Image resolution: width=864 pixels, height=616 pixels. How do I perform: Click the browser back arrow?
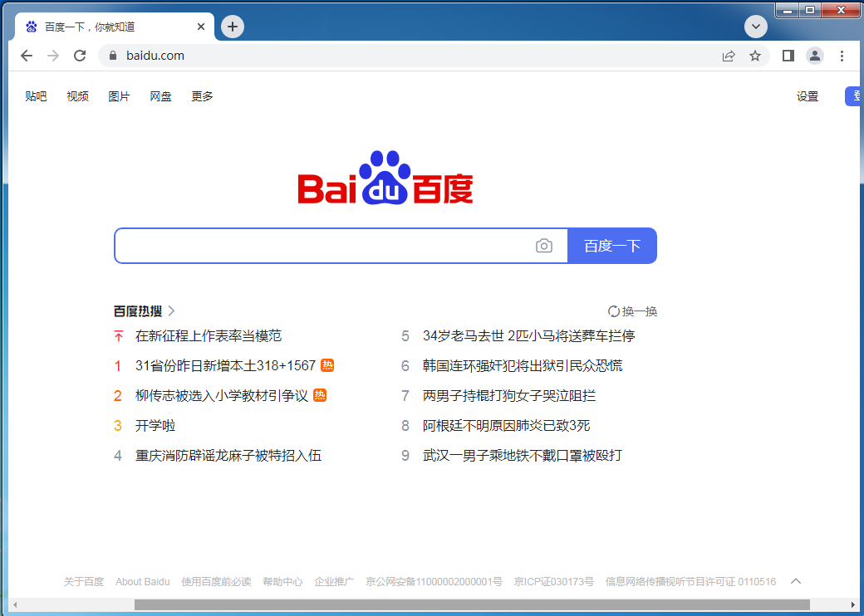27,56
